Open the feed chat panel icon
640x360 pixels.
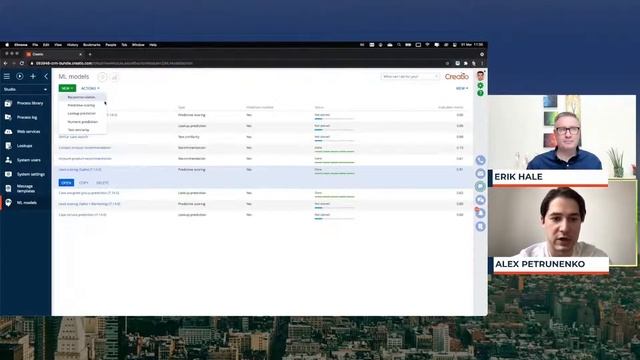480,187
